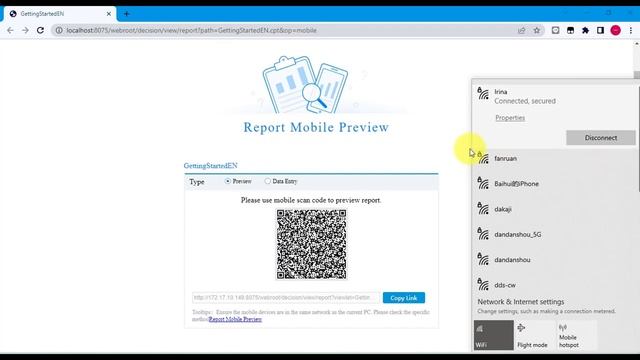Select the dandanshou_5G Wi-Fi network
This screenshot has width=640, height=360.
tap(555, 234)
